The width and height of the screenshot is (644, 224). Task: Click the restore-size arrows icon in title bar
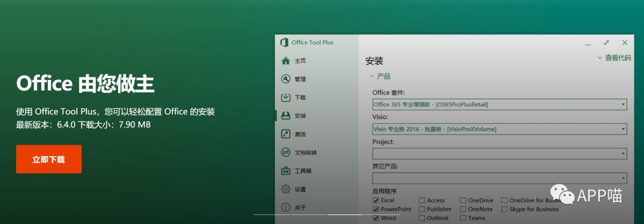click(x=606, y=43)
